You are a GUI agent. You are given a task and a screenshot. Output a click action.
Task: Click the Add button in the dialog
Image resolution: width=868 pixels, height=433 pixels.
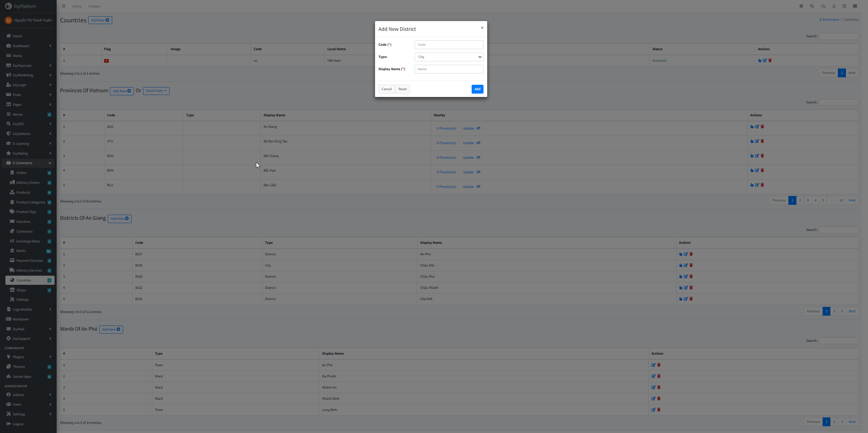click(x=477, y=89)
